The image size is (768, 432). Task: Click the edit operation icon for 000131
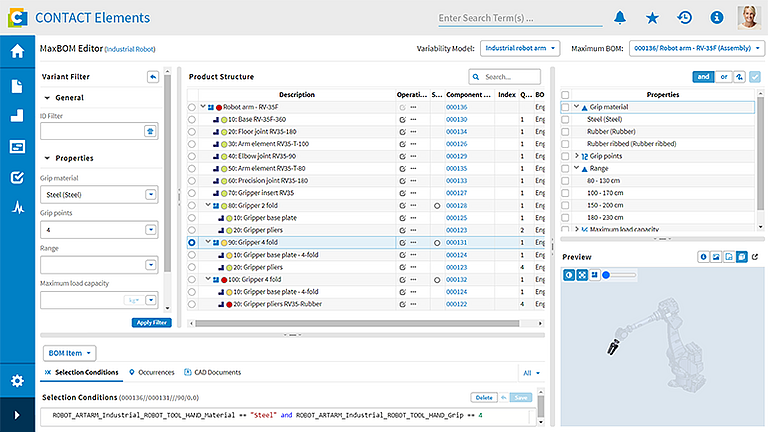click(403, 242)
